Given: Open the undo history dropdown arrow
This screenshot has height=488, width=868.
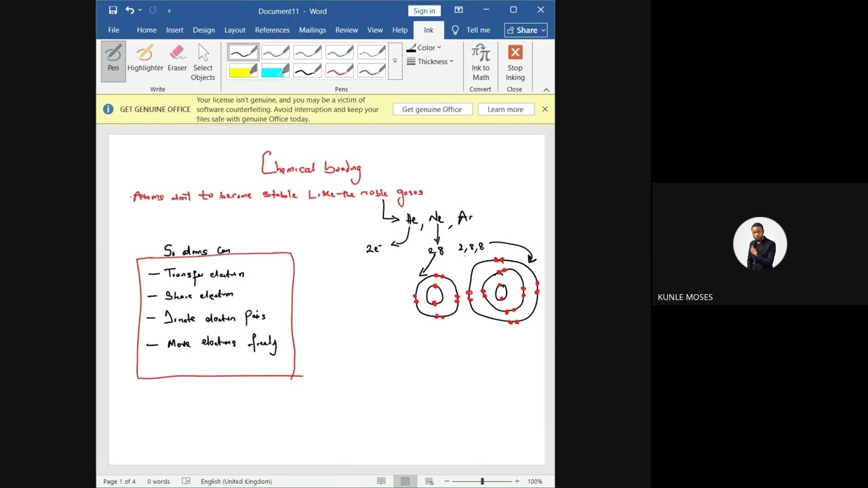Looking at the screenshot, I should pyautogui.click(x=140, y=10).
